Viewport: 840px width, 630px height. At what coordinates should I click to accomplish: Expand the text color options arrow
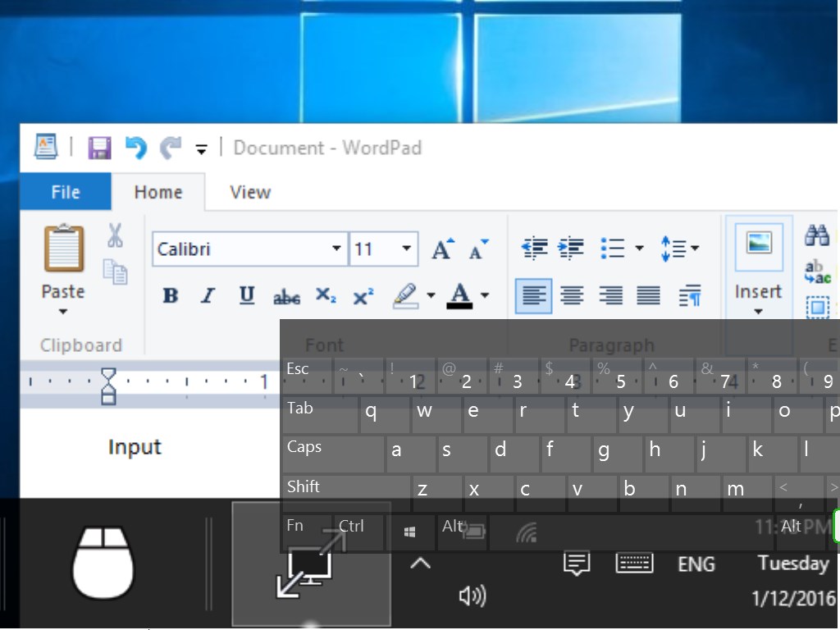pos(485,295)
